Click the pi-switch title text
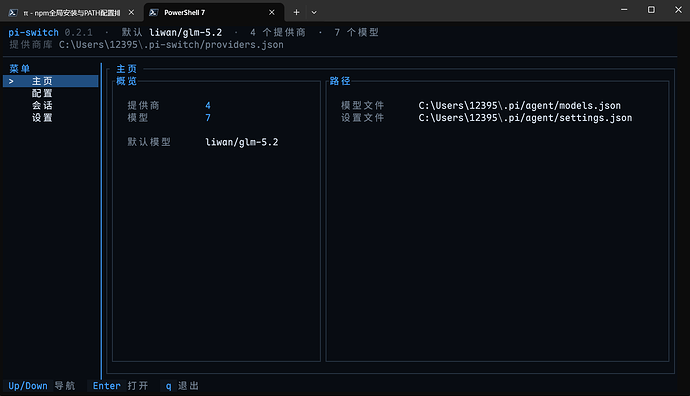The image size is (690, 396). [x=33, y=33]
